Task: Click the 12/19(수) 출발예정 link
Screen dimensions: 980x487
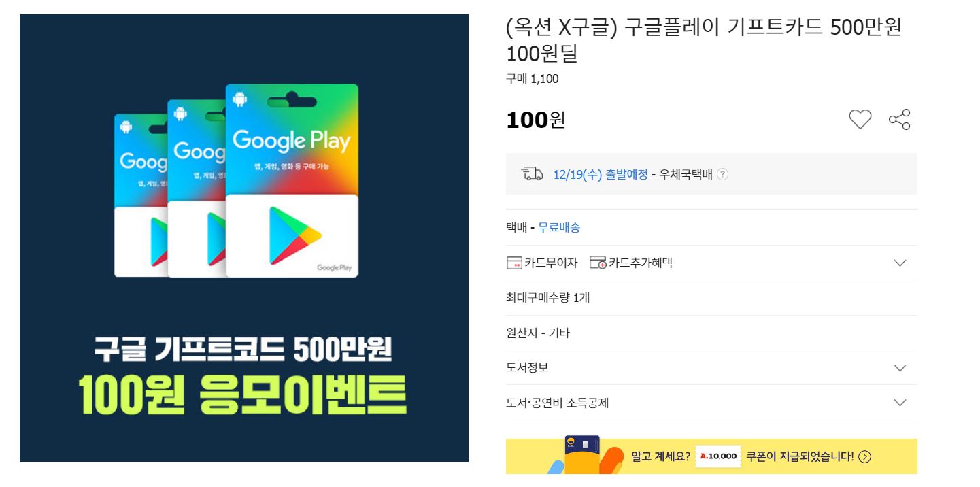Action: tap(601, 175)
